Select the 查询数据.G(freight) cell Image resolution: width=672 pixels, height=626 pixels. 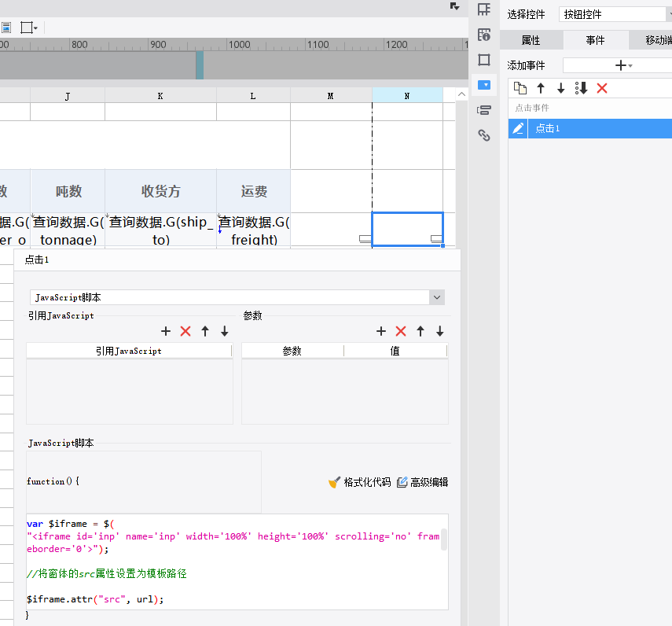coord(253,230)
